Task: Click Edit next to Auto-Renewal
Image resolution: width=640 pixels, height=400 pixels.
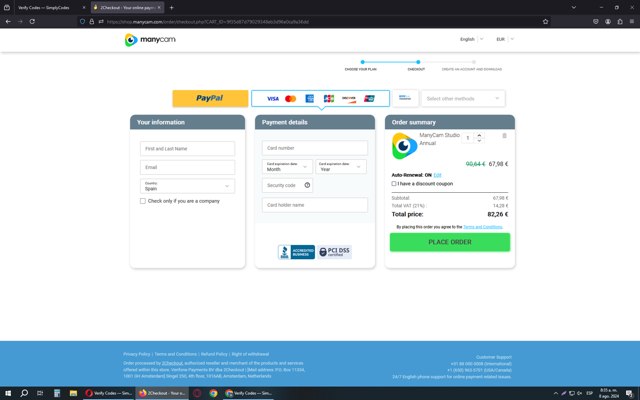Action: (x=438, y=175)
